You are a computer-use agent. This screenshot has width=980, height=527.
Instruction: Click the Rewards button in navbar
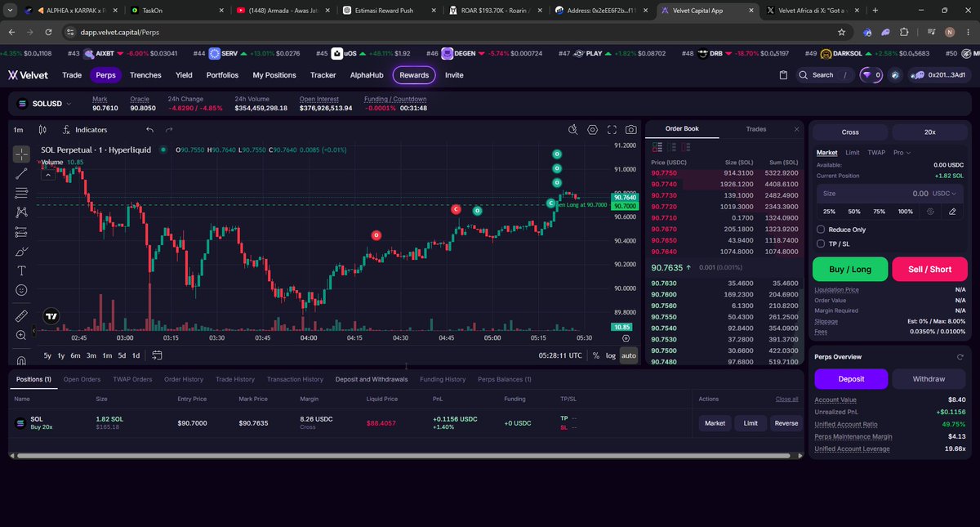coord(414,74)
